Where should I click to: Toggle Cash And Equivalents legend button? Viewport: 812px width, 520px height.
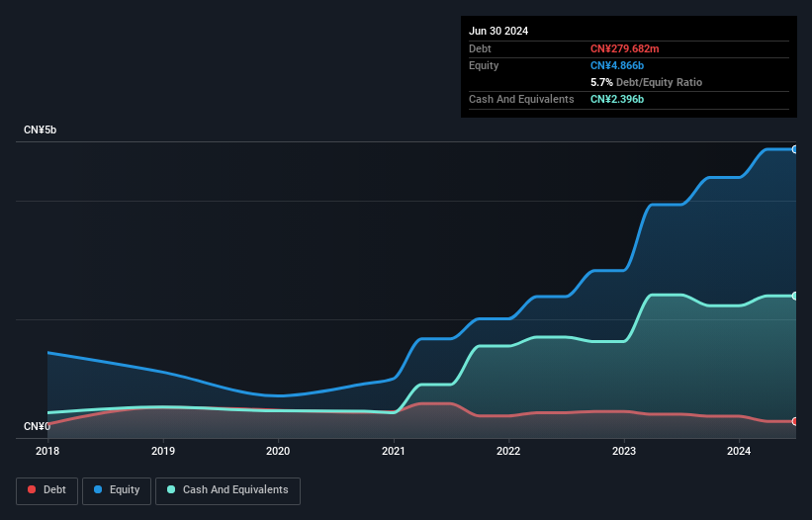click(227, 490)
